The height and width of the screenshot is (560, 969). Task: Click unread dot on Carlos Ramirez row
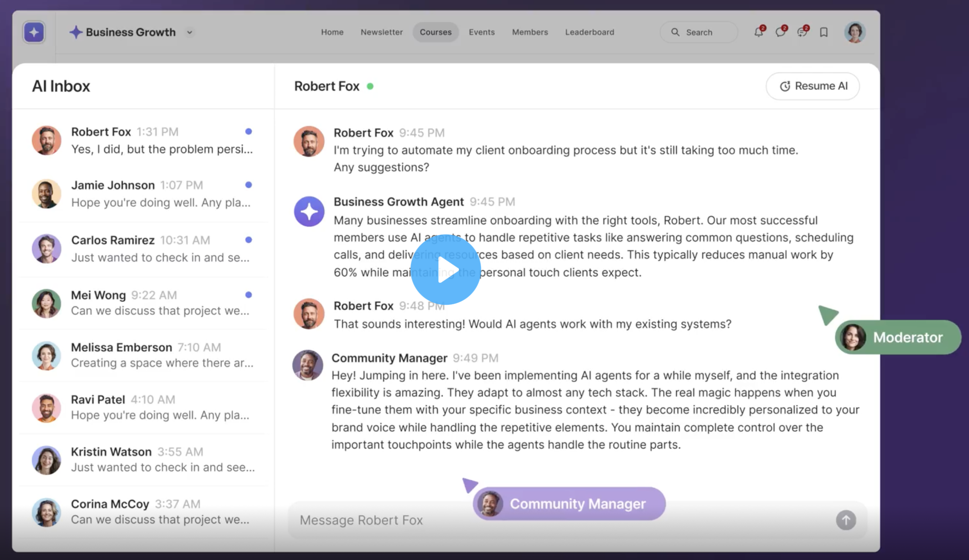pyautogui.click(x=248, y=240)
